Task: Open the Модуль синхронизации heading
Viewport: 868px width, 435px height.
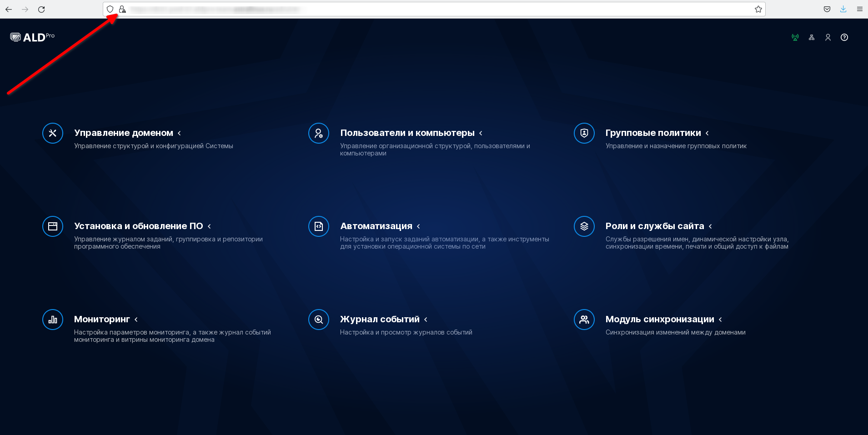Action: 659,319
